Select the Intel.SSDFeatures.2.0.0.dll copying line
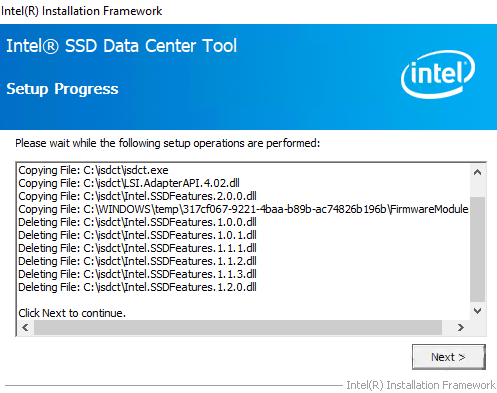This screenshot has height=393, width=497. (137, 196)
